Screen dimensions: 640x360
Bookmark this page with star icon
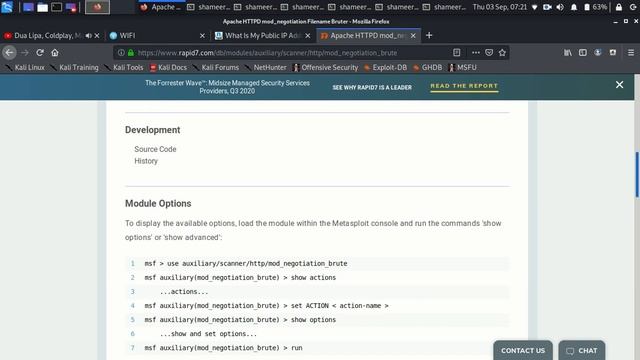[x=502, y=52]
